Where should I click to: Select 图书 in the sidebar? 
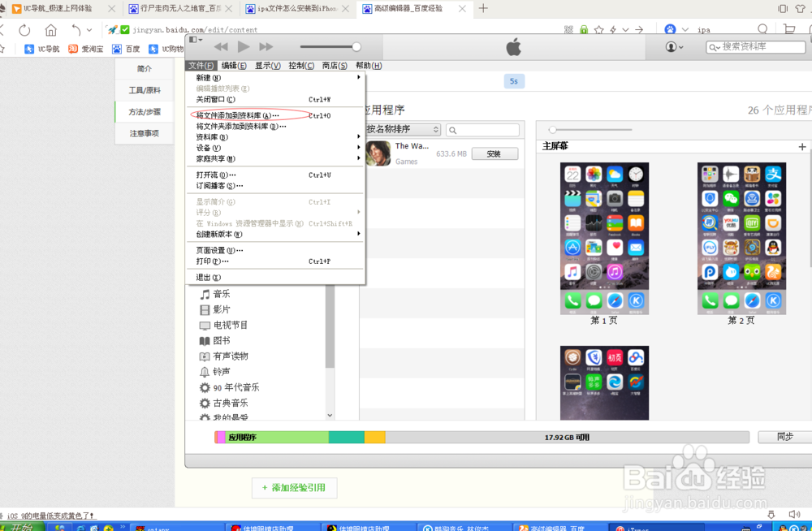[215, 341]
